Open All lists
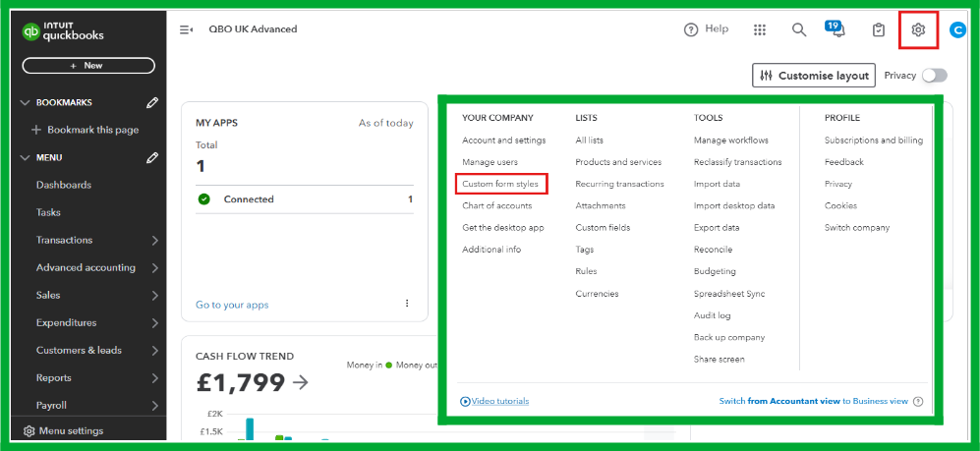980x451 pixels. coord(590,141)
